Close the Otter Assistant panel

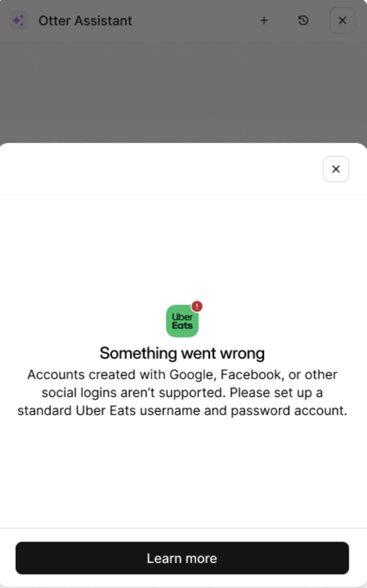coord(342,20)
